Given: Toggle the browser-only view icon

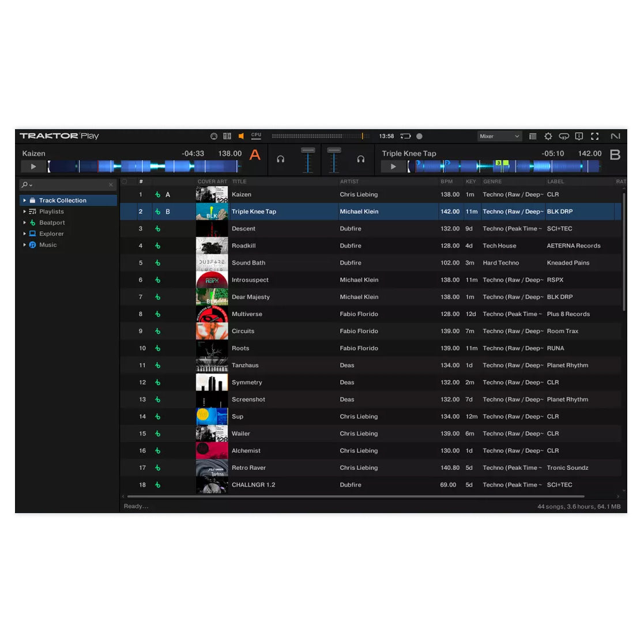Looking at the screenshot, I should tap(533, 136).
